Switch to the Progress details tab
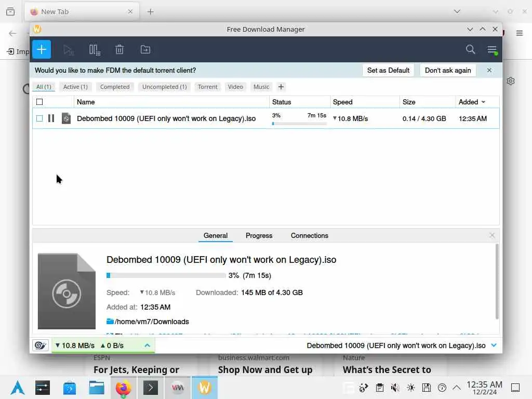Viewport: 532px width, 399px height. [x=259, y=235]
